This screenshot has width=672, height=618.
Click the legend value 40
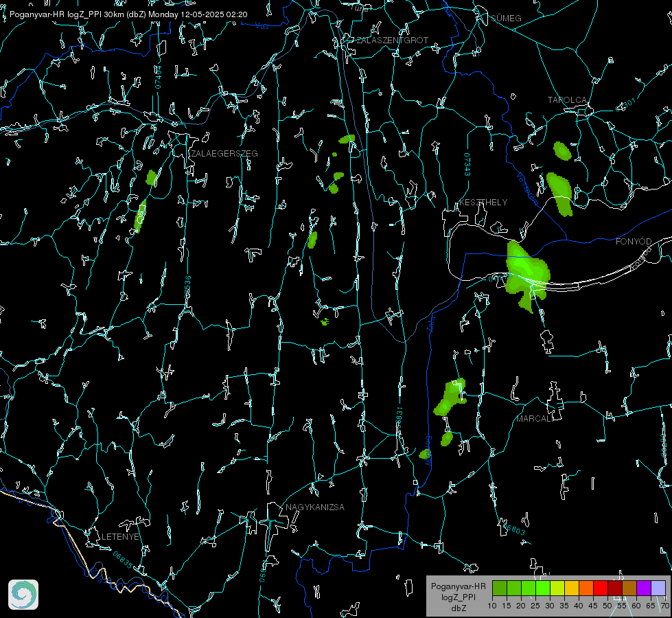(x=579, y=606)
